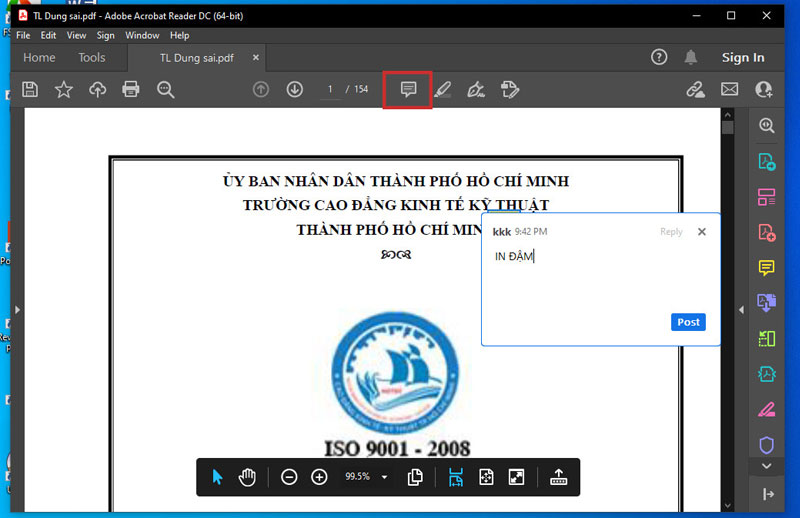
Task: Collapse the right tools pane arrow
Action: point(741,310)
